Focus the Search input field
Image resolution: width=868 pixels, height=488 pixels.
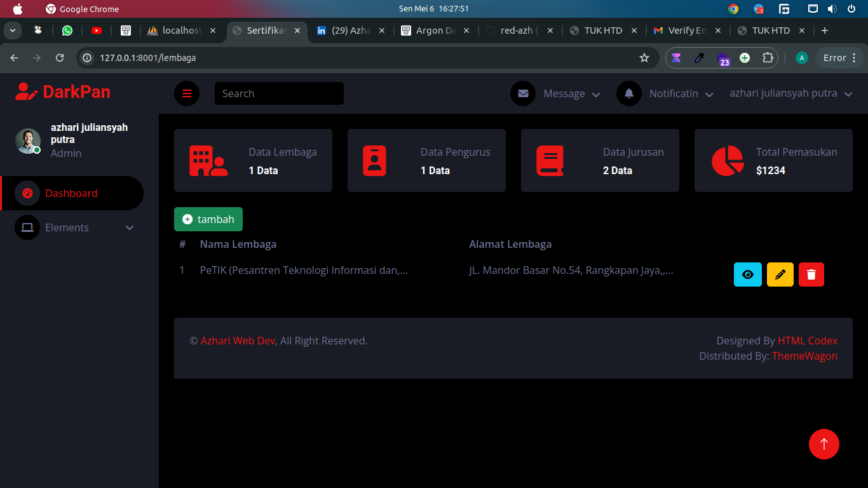pos(279,93)
